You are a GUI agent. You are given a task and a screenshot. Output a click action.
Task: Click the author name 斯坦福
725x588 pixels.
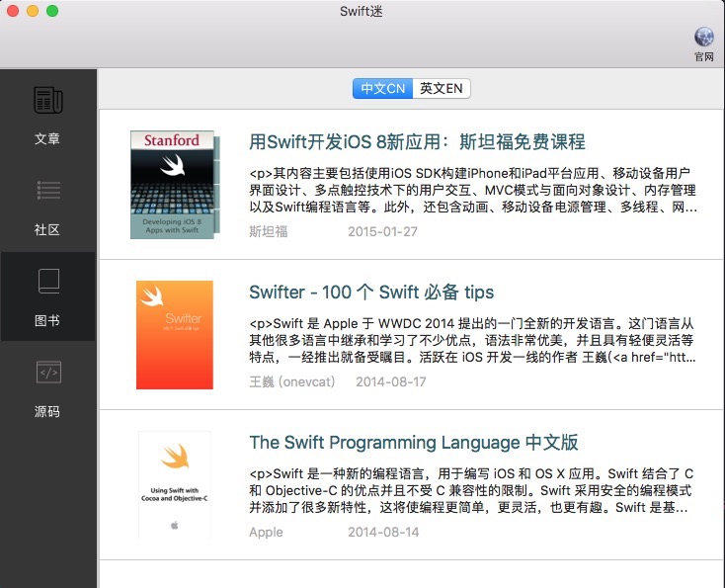click(x=269, y=231)
